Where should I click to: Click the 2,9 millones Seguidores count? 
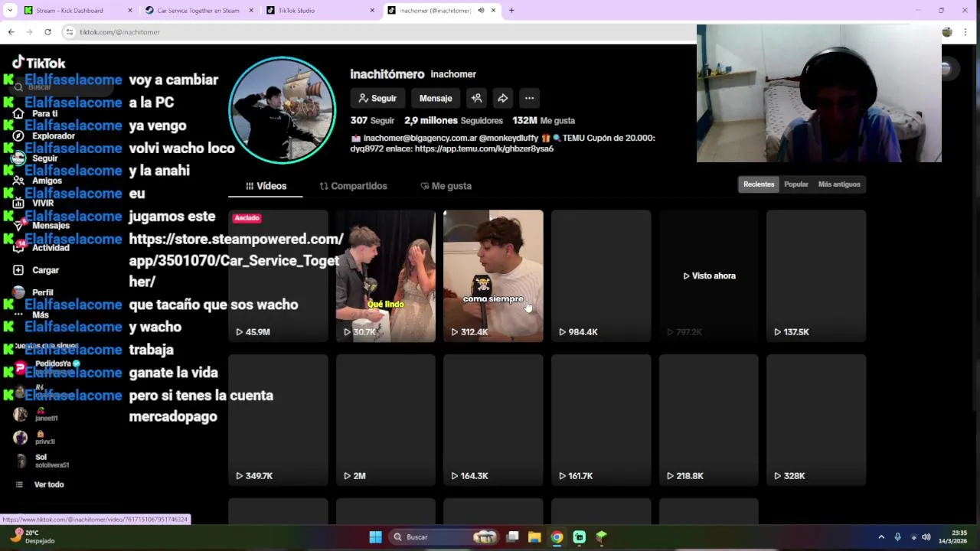pos(453,120)
